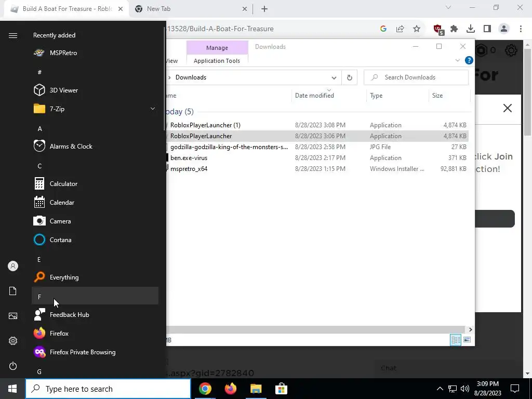Open Firefox from the taskbar
The image size is (532, 399).
(231, 389)
